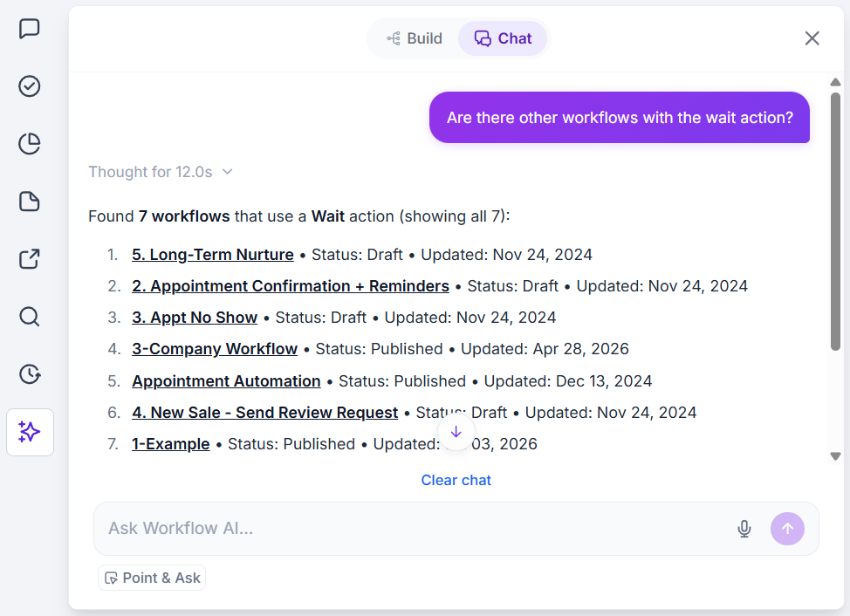Open the clock history sidebar icon
The height and width of the screenshot is (616, 850).
tap(30, 373)
